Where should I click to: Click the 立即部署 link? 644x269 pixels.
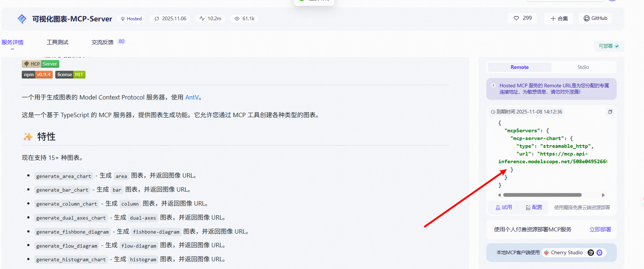(x=600, y=230)
